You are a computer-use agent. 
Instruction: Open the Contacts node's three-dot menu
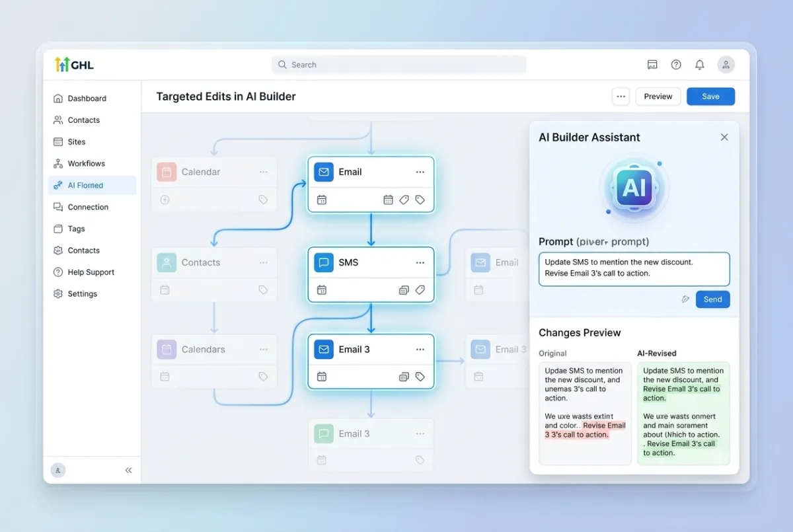pos(264,262)
